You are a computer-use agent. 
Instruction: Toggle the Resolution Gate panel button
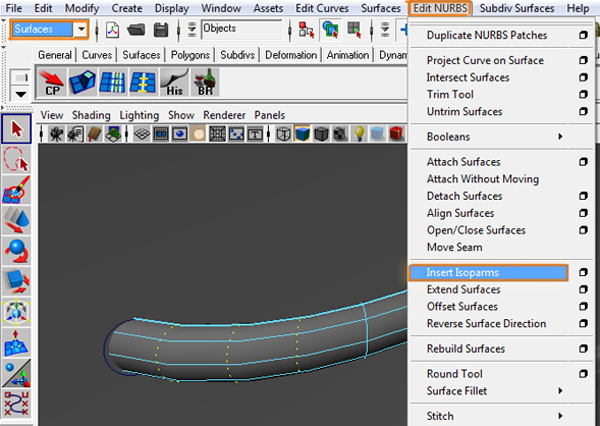[x=179, y=134]
